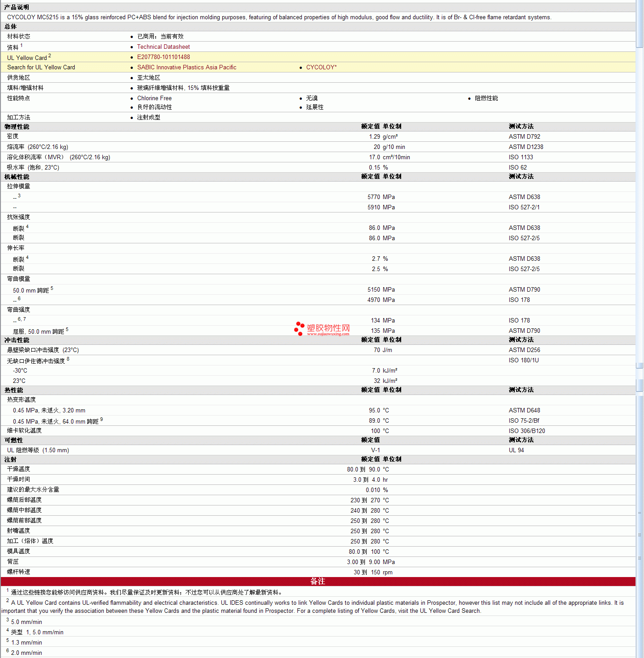Image resolution: width=644 pixels, height=658 pixels.
Task: Select ISO 527-2/1 test method cell
Action: [524, 207]
